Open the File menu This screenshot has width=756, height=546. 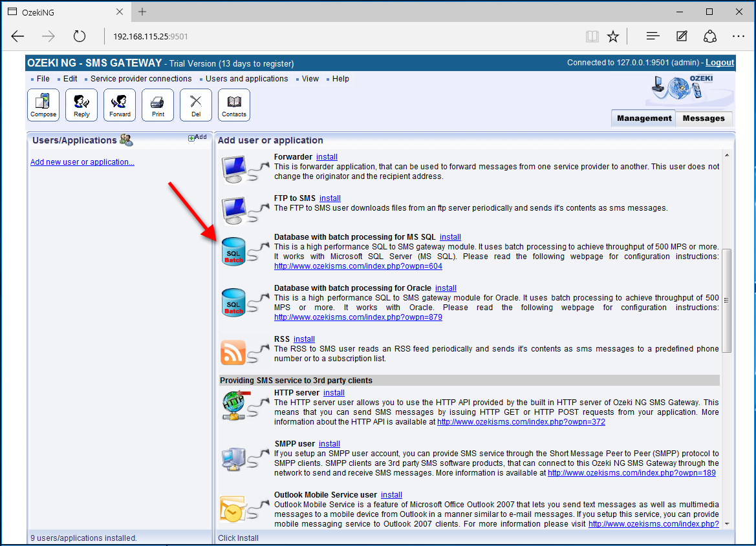pos(43,79)
